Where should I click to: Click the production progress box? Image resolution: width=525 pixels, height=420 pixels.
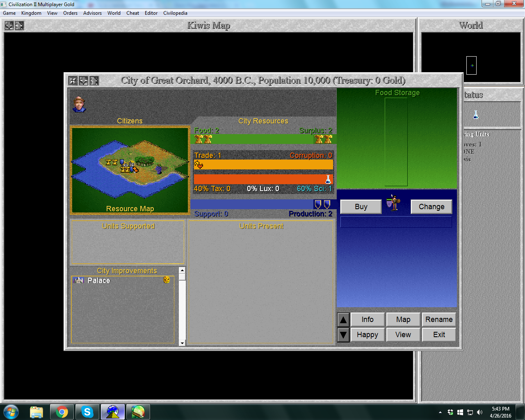(x=396, y=222)
